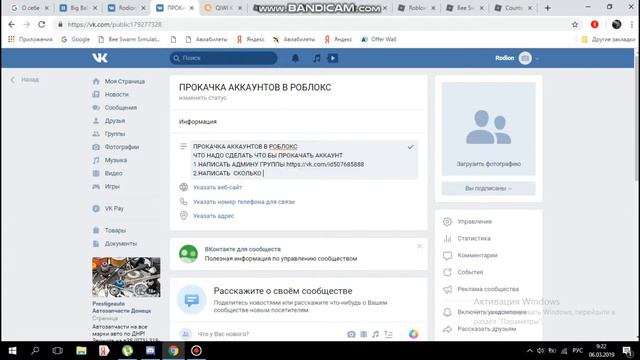Switch to the QIWI browser tab
The width and height of the screenshot is (640, 360).
pyautogui.click(x=223, y=8)
